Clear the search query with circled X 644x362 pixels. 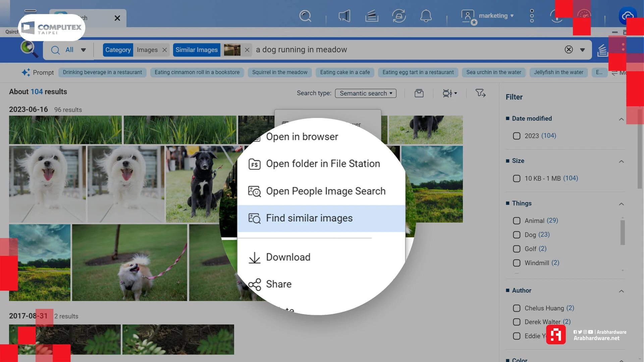tap(569, 50)
